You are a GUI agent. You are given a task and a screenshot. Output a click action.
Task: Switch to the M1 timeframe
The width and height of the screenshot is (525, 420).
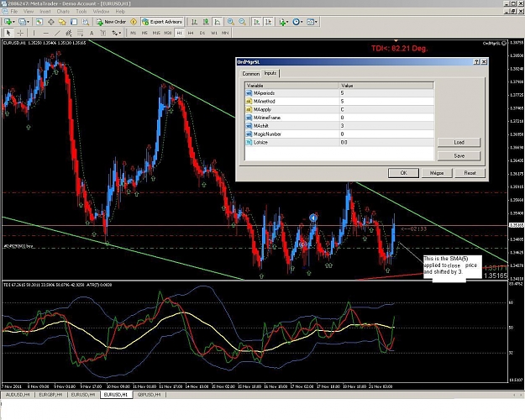click(x=134, y=33)
